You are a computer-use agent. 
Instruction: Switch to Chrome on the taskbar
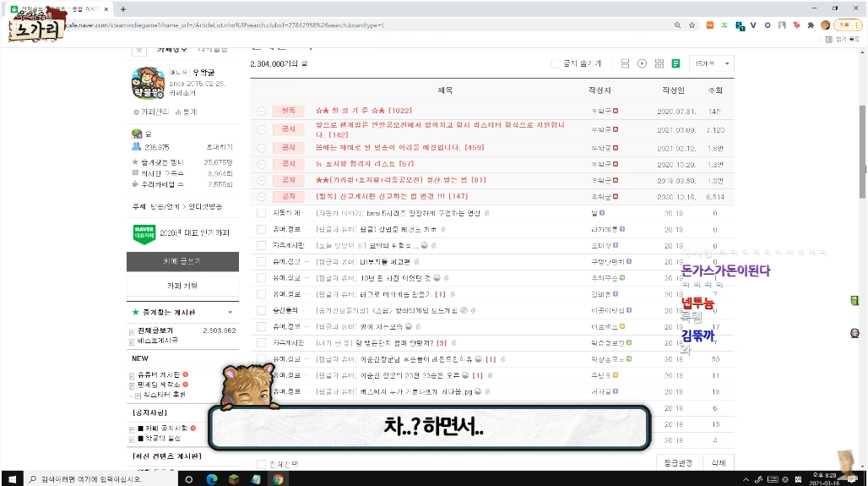pos(278,479)
